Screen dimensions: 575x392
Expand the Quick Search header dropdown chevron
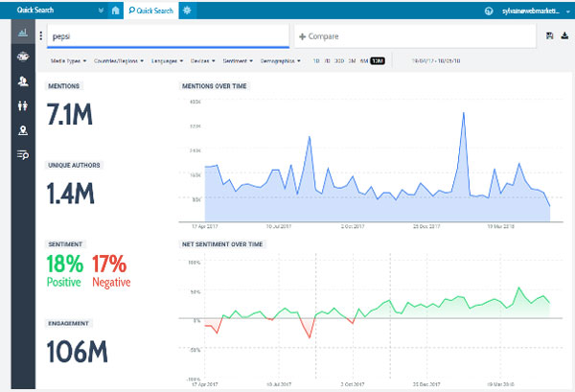(101, 11)
